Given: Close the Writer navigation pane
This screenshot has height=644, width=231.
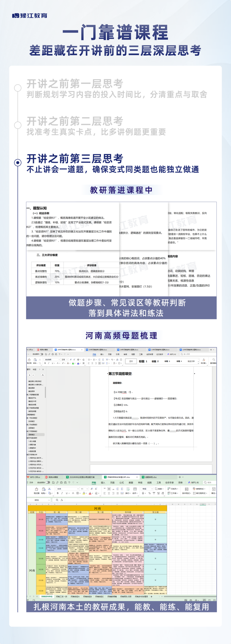Looking at the screenshot, I should (43, 369).
